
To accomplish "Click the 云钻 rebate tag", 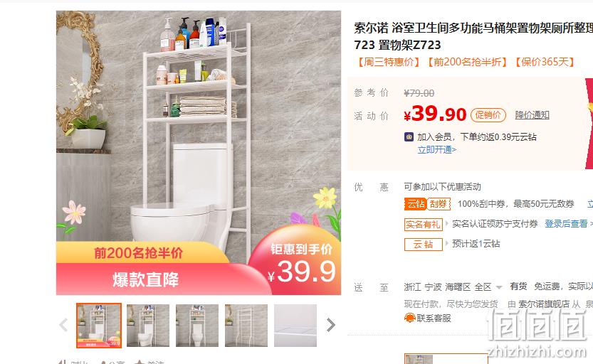I will [423, 245].
